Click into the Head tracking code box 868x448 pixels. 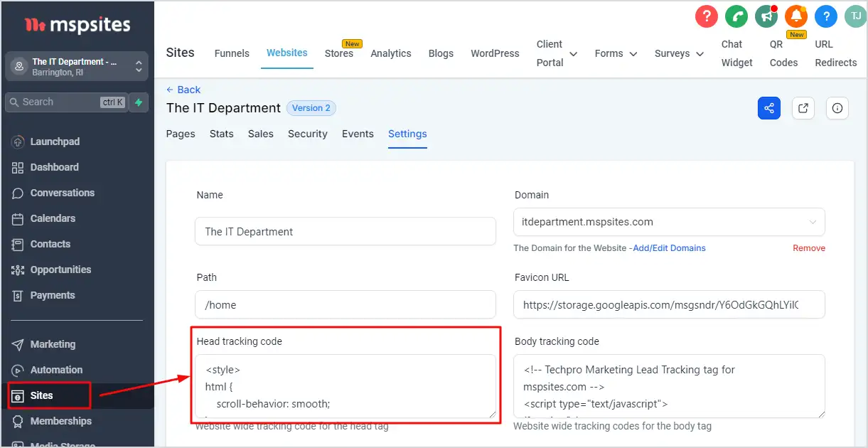(x=345, y=386)
